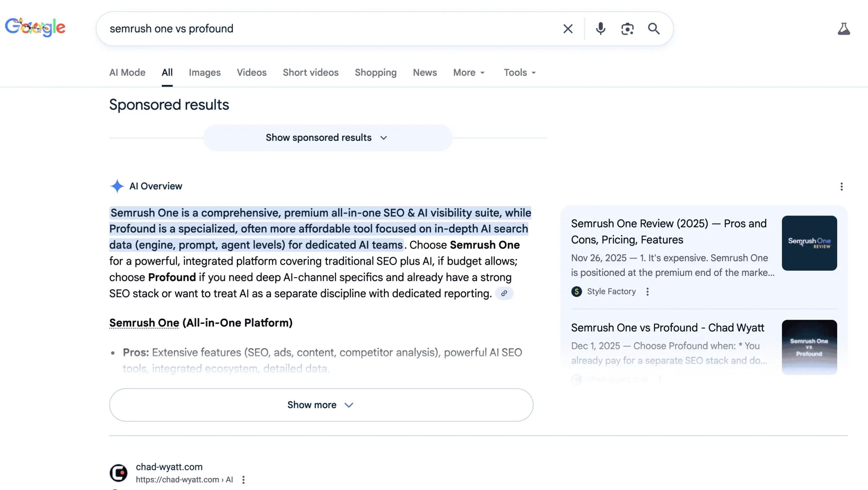This screenshot has width=868, height=490.
Task: Clear the search query with the X icon
Action: (568, 29)
